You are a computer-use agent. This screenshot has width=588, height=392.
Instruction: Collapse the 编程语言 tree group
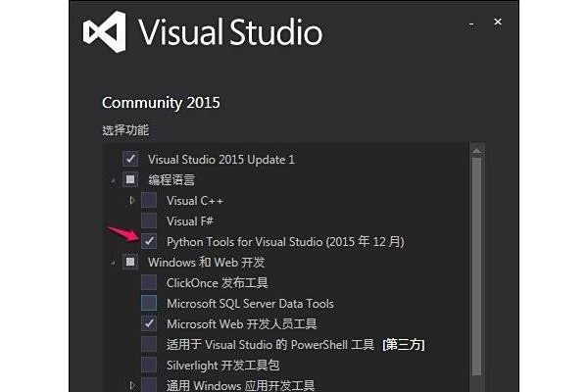tap(113, 181)
